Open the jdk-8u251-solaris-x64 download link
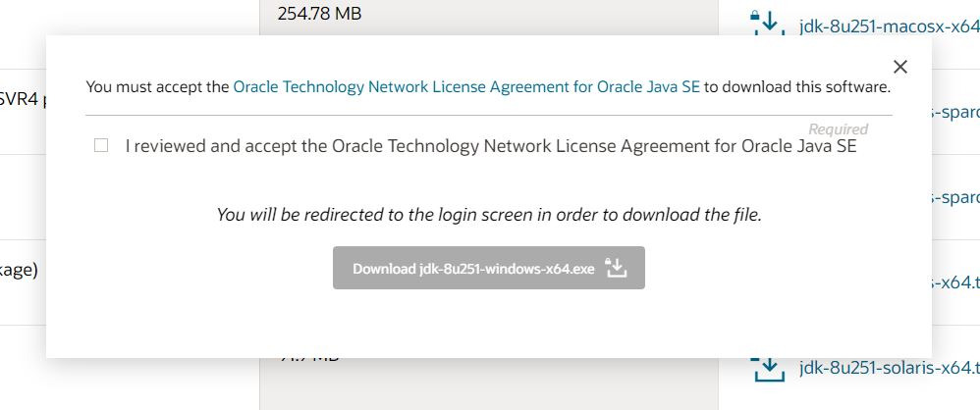Screen dimensions: 980x410 890,368
